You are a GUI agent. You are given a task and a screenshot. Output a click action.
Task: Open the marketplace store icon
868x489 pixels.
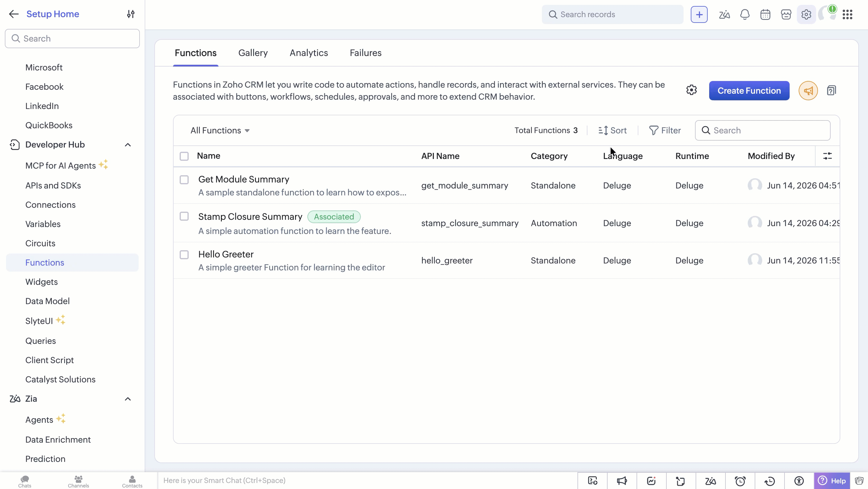click(x=786, y=14)
